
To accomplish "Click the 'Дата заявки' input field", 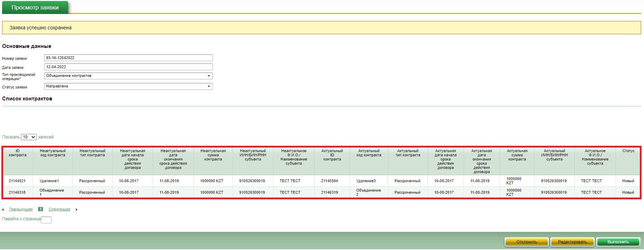I will [128, 67].
